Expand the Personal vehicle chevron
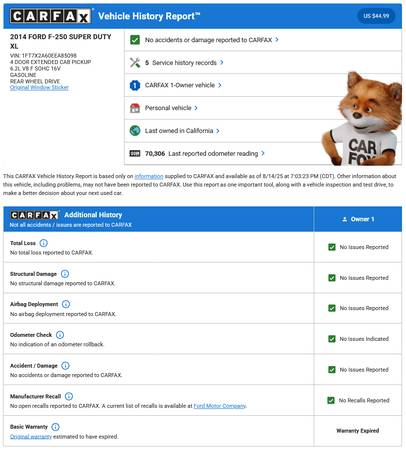406x450 pixels. point(196,108)
